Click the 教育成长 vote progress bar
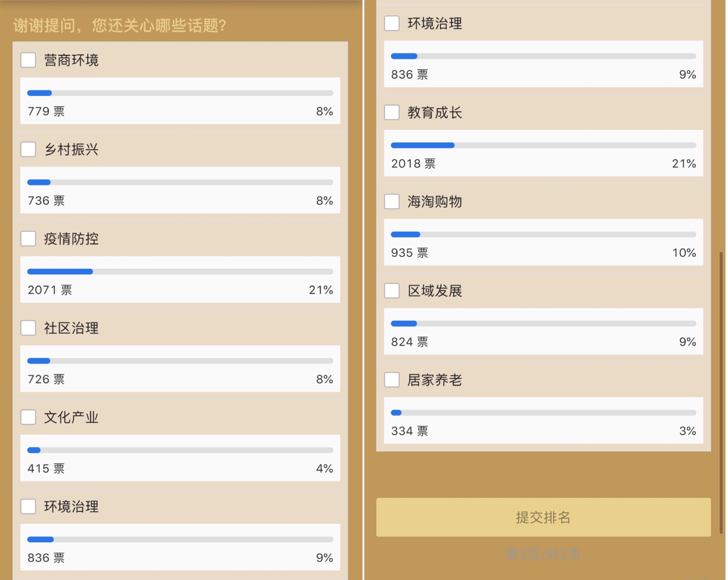The image size is (728, 580). pos(543,145)
